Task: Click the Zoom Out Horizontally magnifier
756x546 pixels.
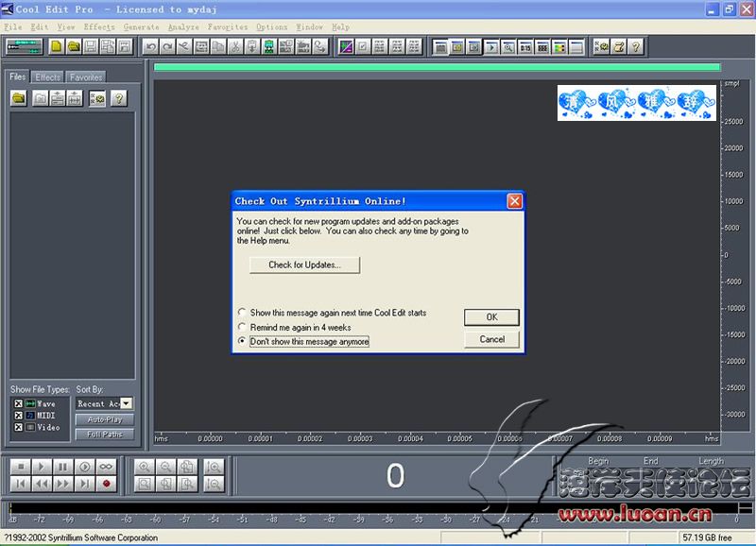Action: [x=165, y=467]
